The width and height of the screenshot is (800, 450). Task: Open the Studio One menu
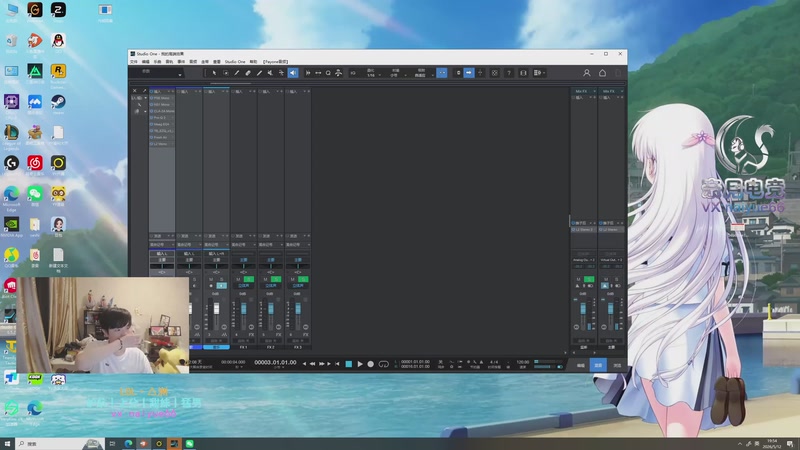tap(235, 62)
